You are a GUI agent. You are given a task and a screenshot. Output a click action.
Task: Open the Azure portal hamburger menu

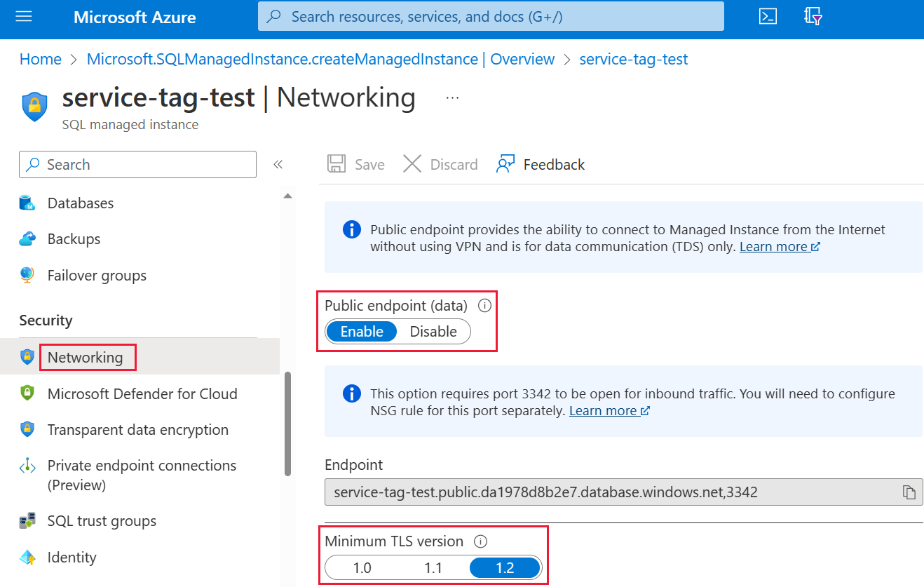[23, 18]
